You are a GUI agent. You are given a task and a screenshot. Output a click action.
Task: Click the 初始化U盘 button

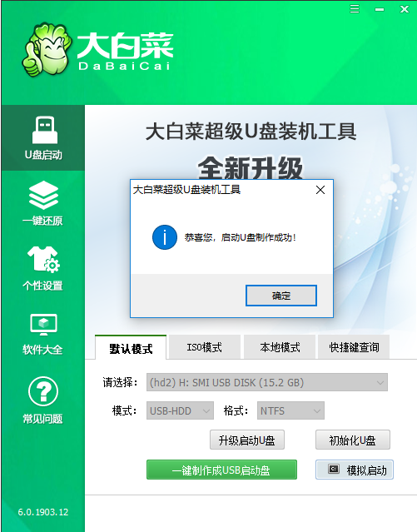(353, 440)
